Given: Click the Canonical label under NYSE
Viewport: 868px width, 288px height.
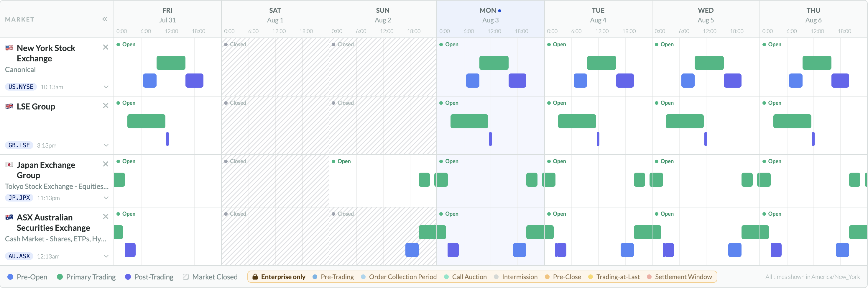Looking at the screenshot, I should pyautogui.click(x=20, y=69).
